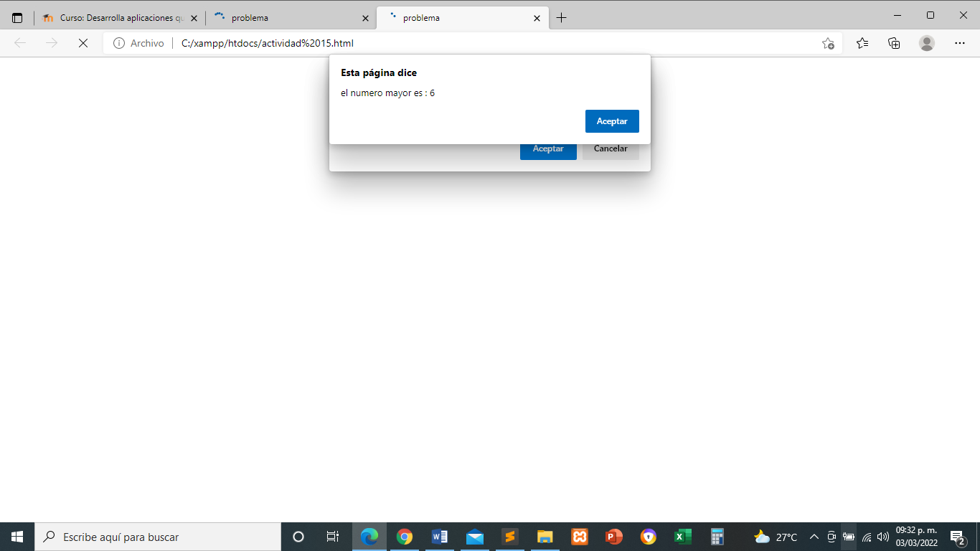The height and width of the screenshot is (551, 980).
Task: Open Calculator from taskbar
Action: (x=717, y=537)
